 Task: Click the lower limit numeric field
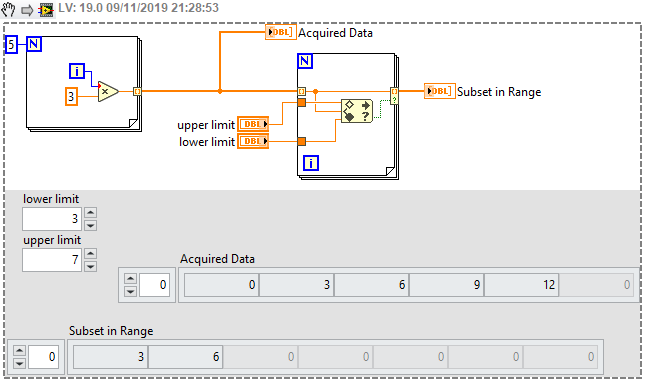[52, 219]
